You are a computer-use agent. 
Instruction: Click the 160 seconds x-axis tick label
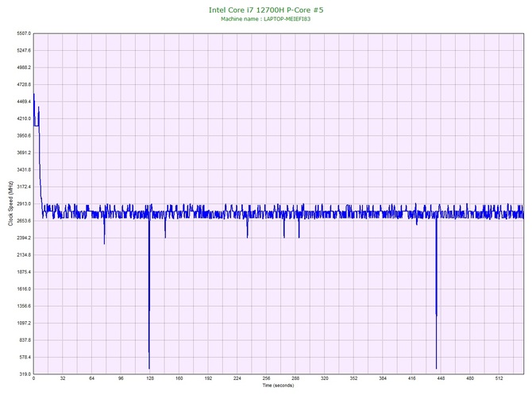coord(179,378)
